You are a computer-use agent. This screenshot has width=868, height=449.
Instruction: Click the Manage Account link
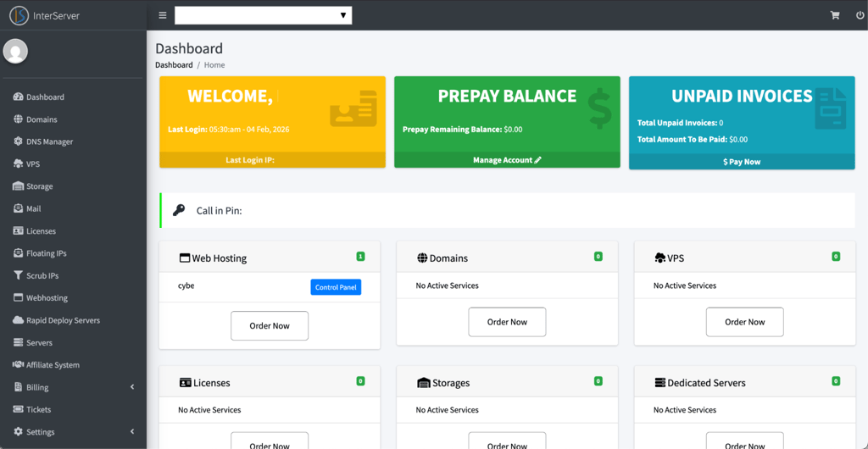[x=507, y=160]
